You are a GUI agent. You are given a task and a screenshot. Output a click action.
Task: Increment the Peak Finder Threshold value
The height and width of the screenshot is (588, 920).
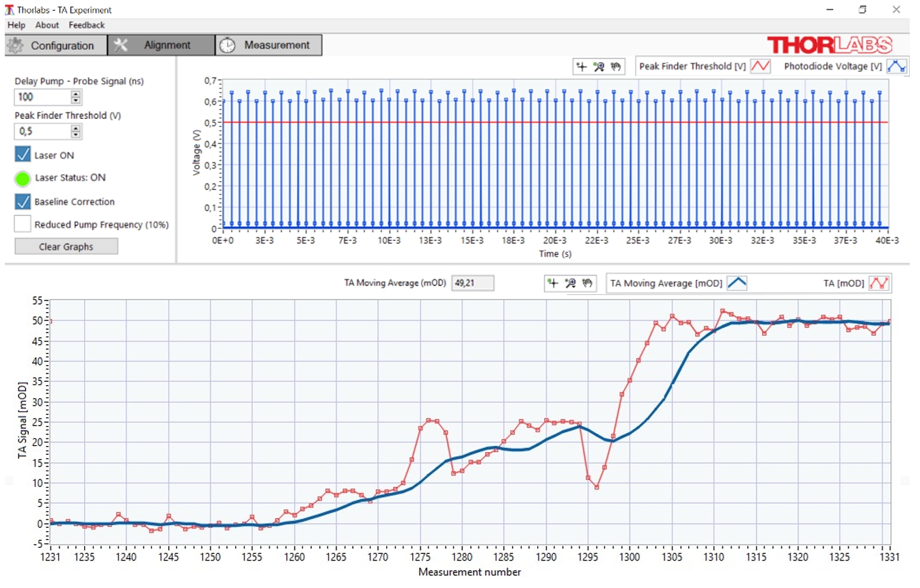click(76, 128)
